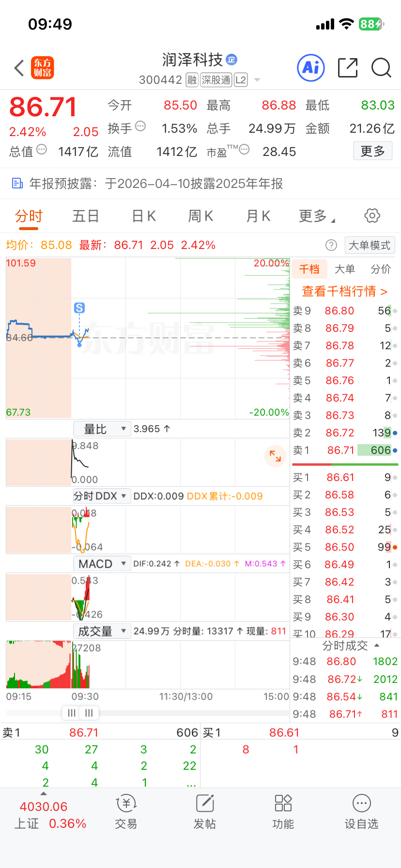401x868 pixels.
Task: Open the search magnifier icon
Action: click(381, 68)
